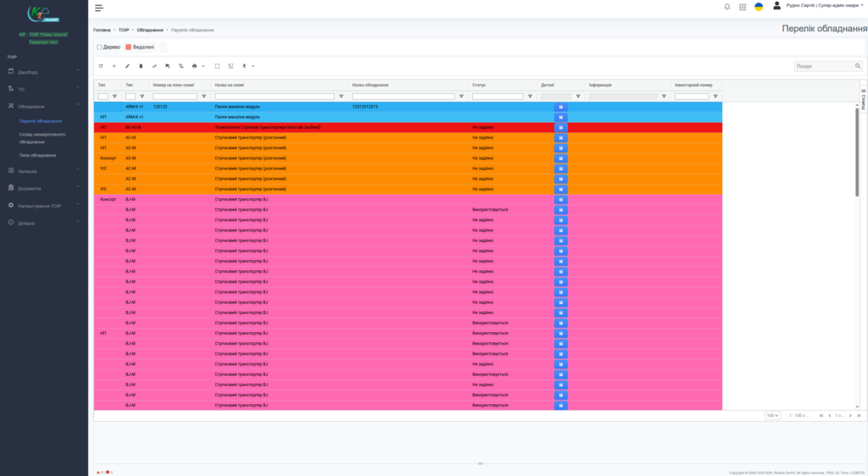Click the Пошук search field
868x476 pixels.
(824, 66)
